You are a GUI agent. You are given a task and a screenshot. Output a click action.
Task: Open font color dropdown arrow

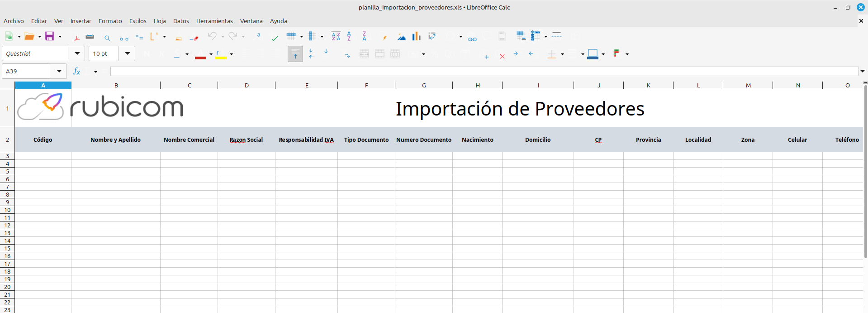(x=211, y=54)
